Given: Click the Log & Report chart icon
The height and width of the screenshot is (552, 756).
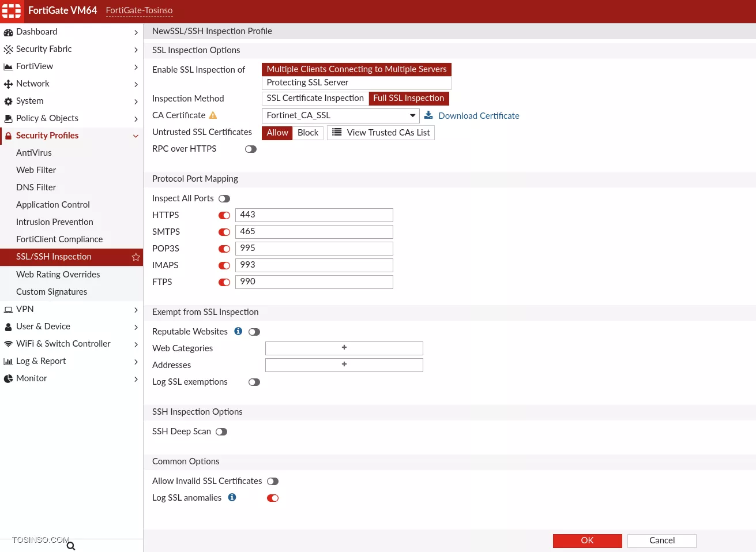Looking at the screenshot, I should click(8, 362).
